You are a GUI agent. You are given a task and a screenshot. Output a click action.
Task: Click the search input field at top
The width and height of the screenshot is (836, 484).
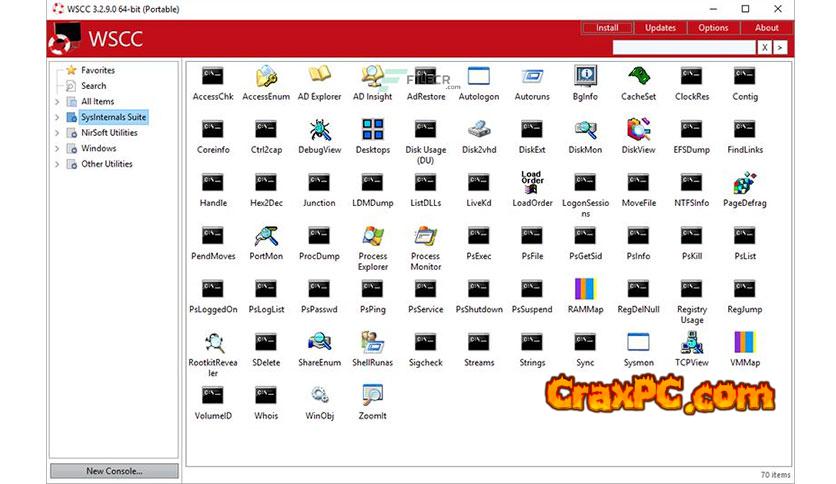pyautogui.click(x=683, y=47)
